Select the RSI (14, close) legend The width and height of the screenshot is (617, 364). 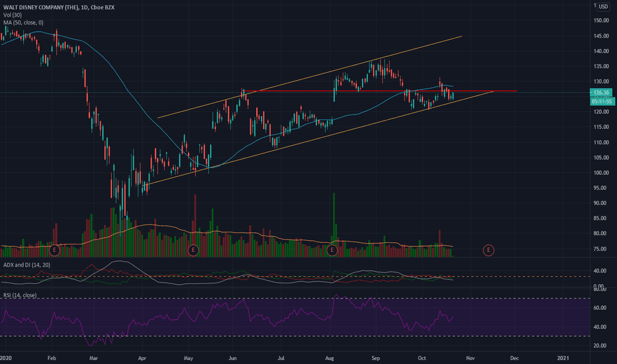pos(20,295)
